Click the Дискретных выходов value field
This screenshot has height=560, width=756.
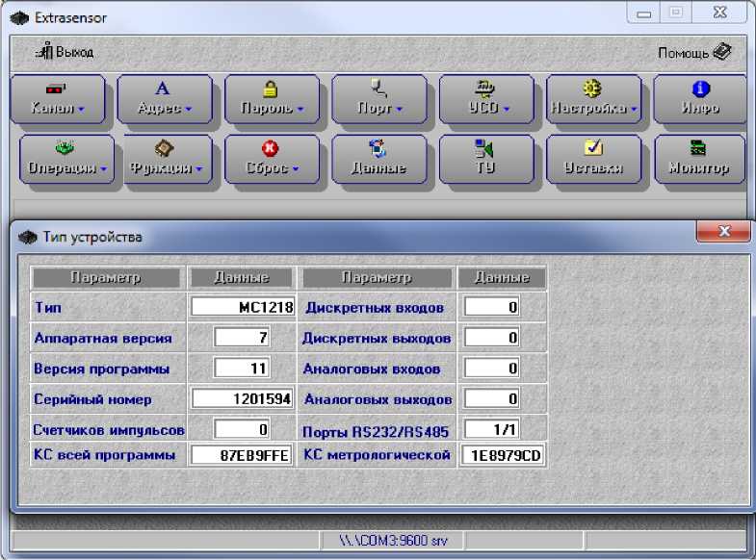[x=491, y=337]
